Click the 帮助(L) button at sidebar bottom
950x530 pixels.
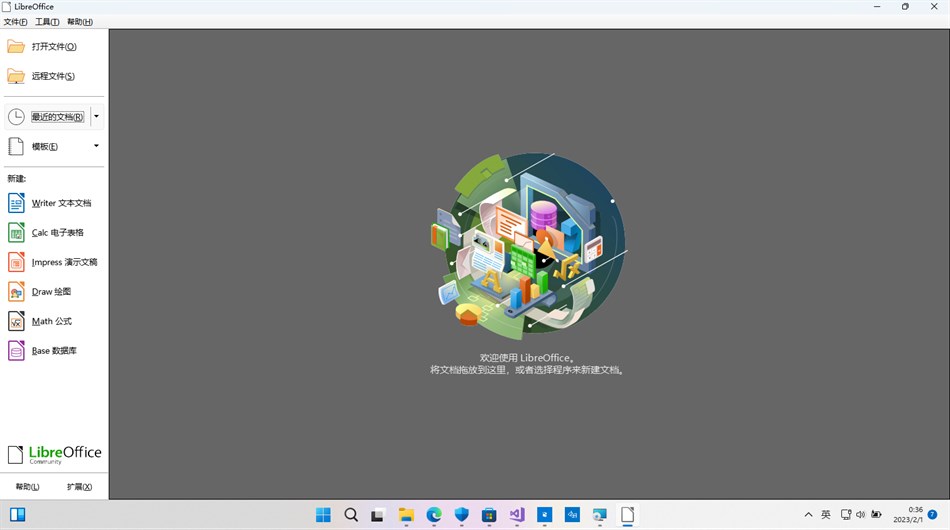[27, 486]
